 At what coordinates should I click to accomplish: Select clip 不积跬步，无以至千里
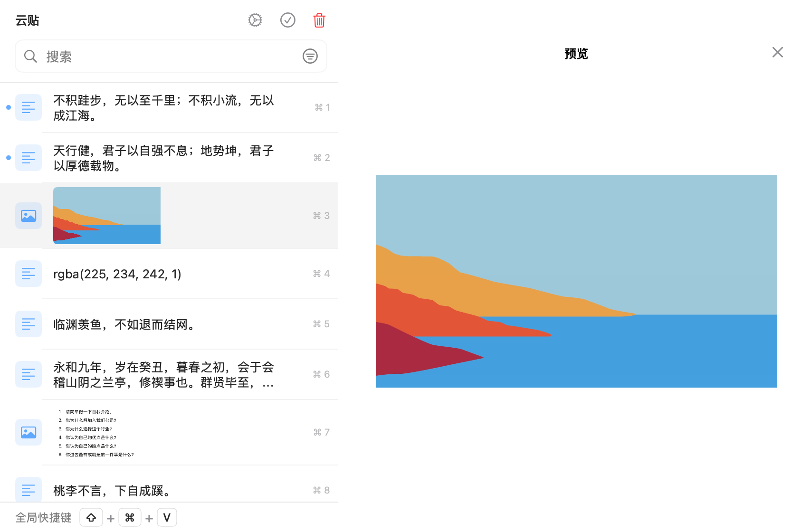(169, 107)
